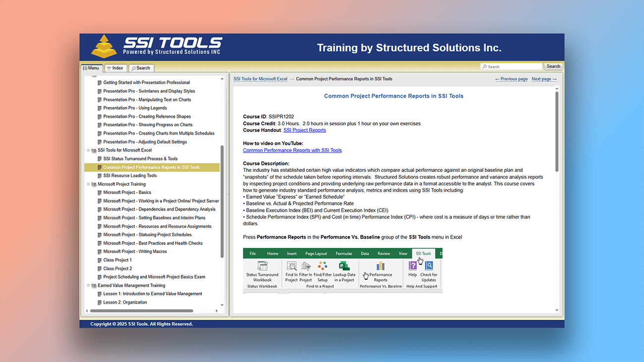Click the Find In Project icon

(x=292, y=266)
